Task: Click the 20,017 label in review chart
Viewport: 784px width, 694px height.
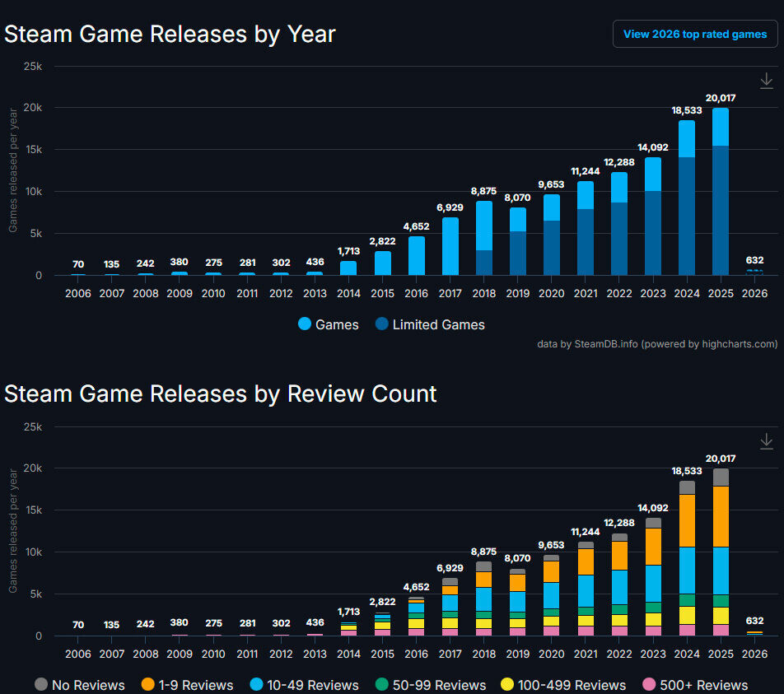Action: (720, 459)
